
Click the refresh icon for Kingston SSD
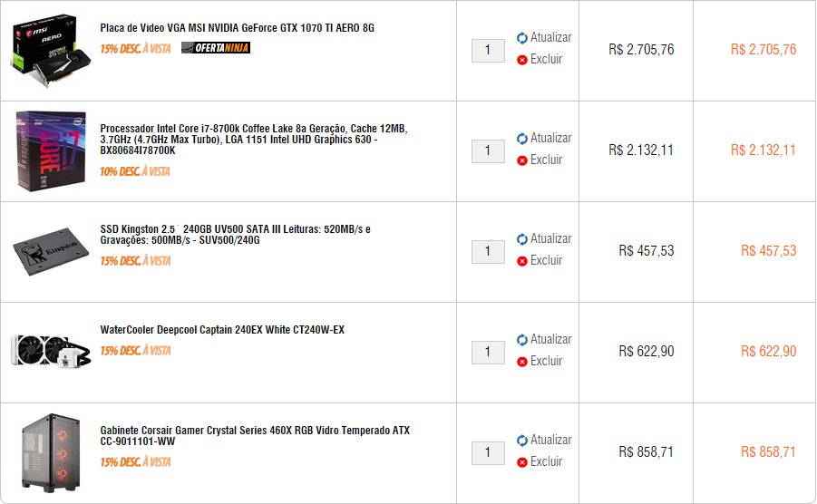click(522, 239)
